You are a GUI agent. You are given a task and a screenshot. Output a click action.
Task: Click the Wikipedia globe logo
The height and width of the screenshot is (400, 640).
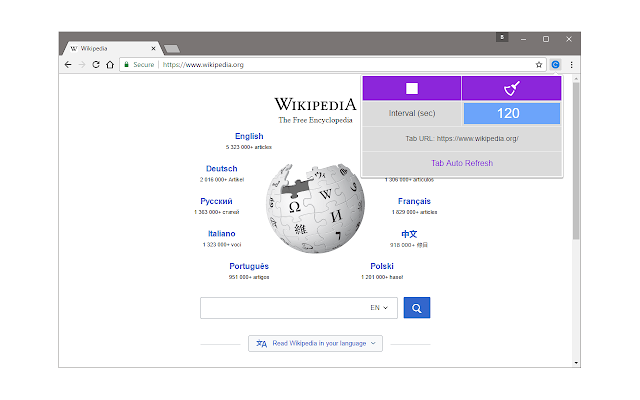click(x=315, y=208)
